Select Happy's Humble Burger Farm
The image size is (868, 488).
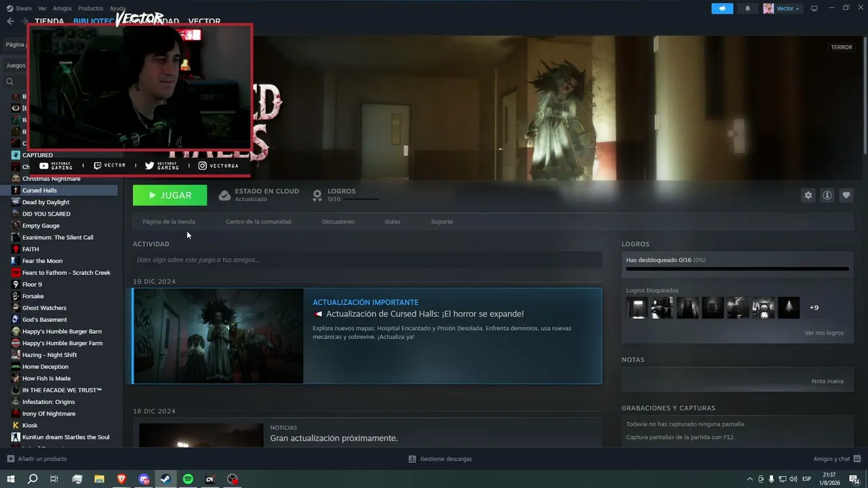coord(62,343)
